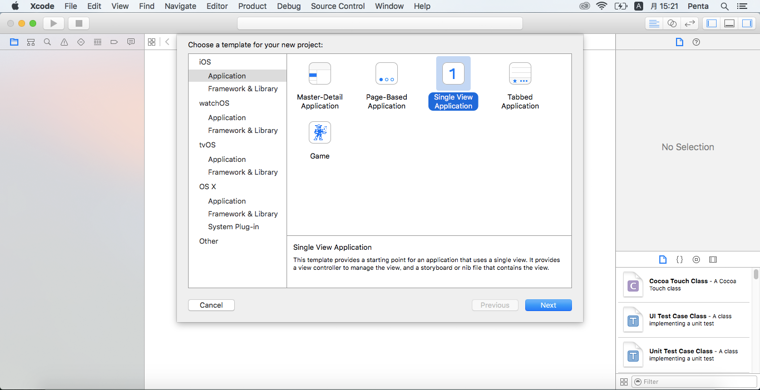
Task: Go back with the editor back chevron
Action: (x=167, y=42)
